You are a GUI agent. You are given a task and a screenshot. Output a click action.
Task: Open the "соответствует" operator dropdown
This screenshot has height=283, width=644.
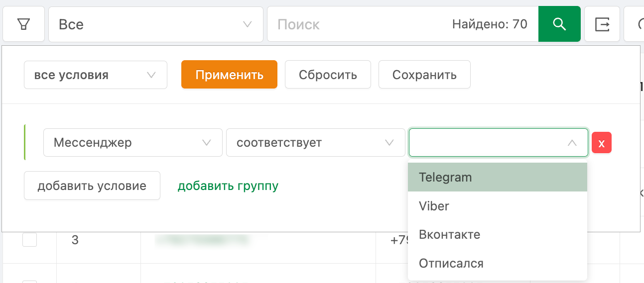(x=316, y=143)
